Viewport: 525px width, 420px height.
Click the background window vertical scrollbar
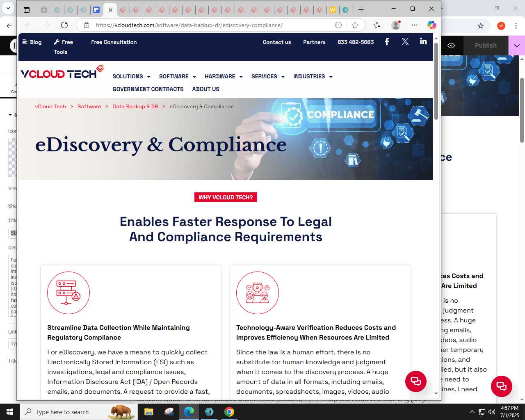tap(522, 110)
